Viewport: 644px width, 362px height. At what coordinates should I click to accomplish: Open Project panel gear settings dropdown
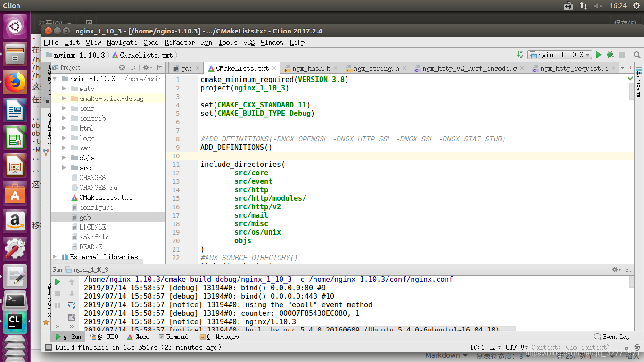[148, 67]
